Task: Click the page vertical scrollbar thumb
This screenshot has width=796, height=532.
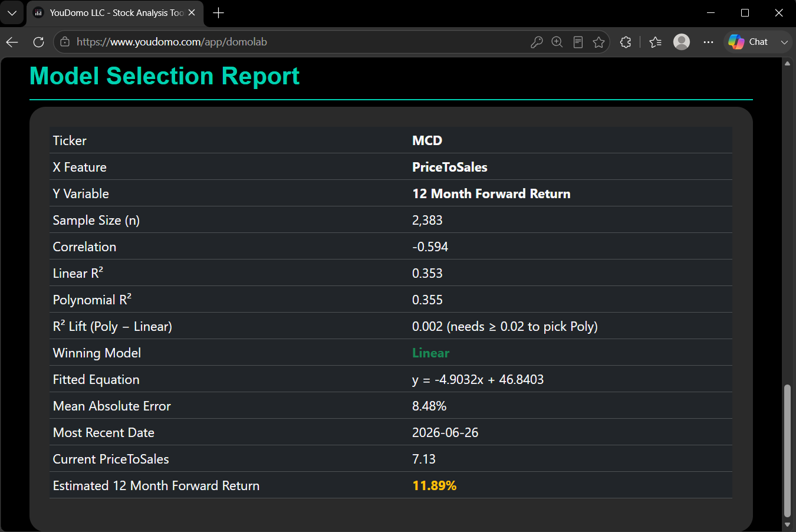Action: (787, 451)
